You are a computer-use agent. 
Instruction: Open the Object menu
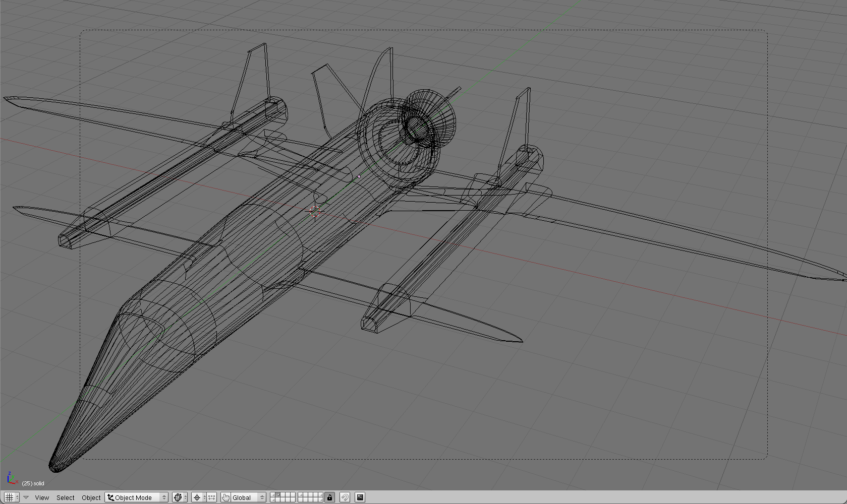(x=91, y=497)
